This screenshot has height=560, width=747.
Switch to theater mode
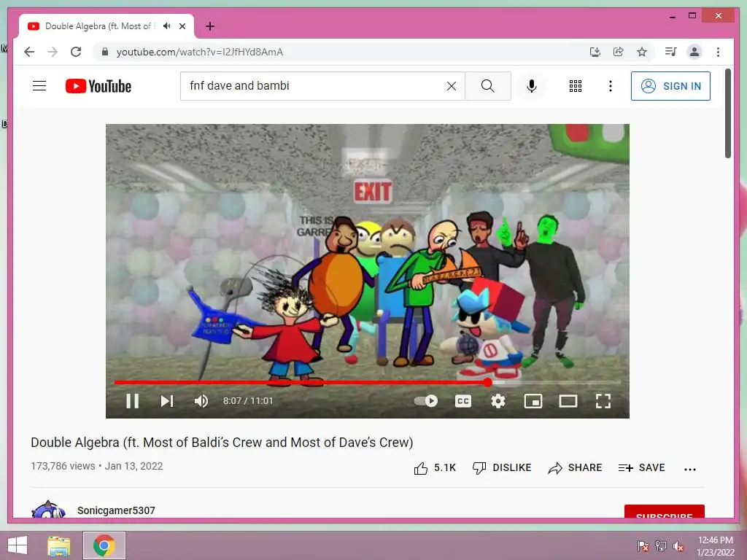(x=568, y=401)
